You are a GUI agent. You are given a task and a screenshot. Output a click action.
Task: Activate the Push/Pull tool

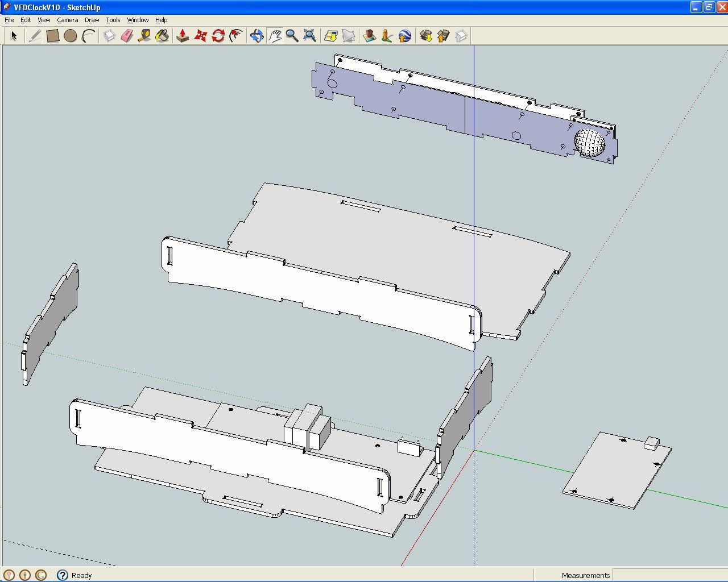pyautogui.click(x=183, y=36)
